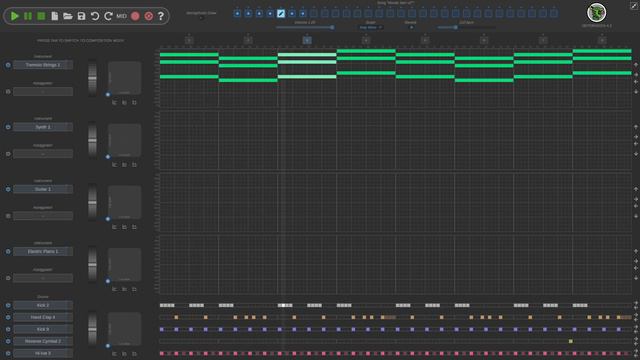The width and height of the screenshot is (640, 360).
Task: Toggle the arpeggiator power under Guitar 1
Action: coord(8,216)
